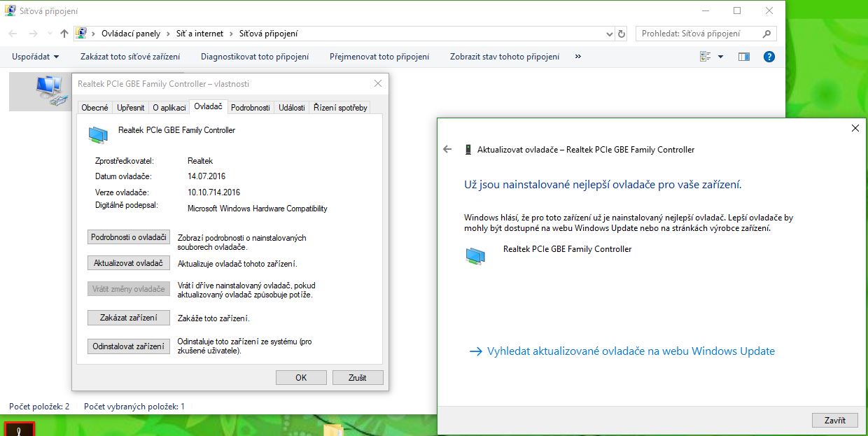Viewport: 868px width, 436px height.
Task: Open the view options dropdown arrow
Action: 721,57
